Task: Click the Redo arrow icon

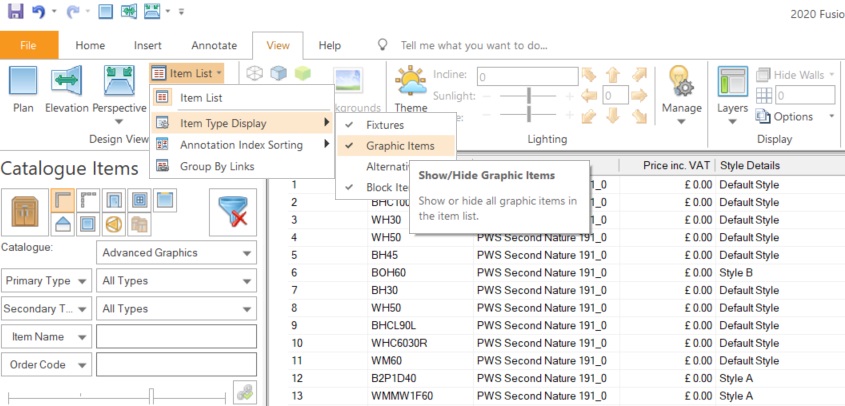Action: [73, 11]
